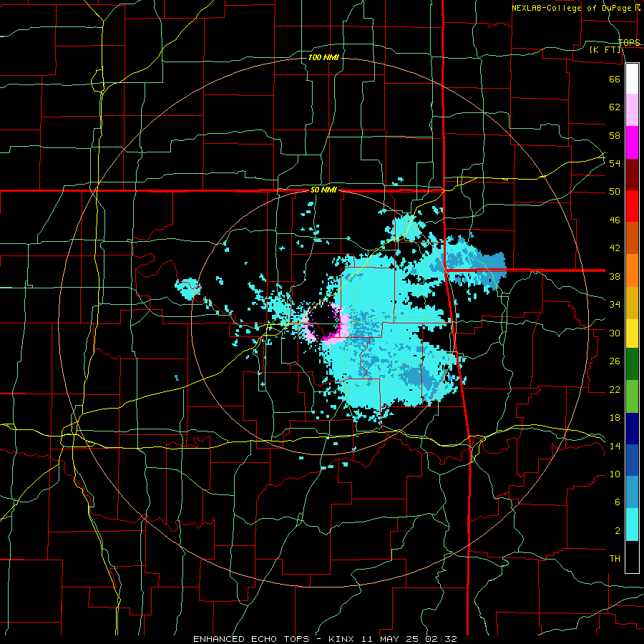Click the navy 14-18 kft legend swatch
The width and height of the screenshot is (644, 644).
pyautogui.click(x=632, y=429)
